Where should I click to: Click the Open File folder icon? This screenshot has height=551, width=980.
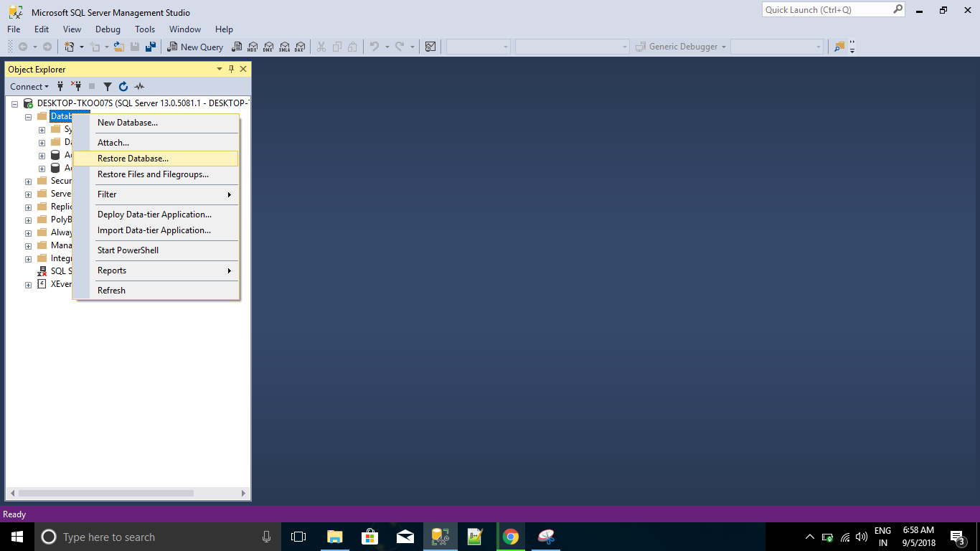click(x=119, y=47)
